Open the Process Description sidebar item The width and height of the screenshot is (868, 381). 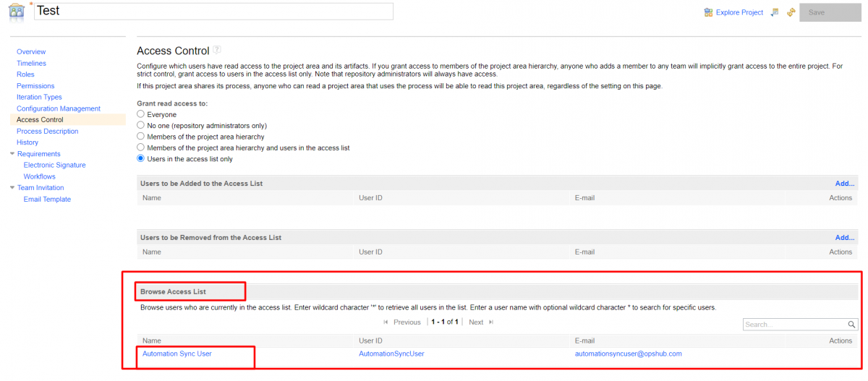tap(47, 132)
